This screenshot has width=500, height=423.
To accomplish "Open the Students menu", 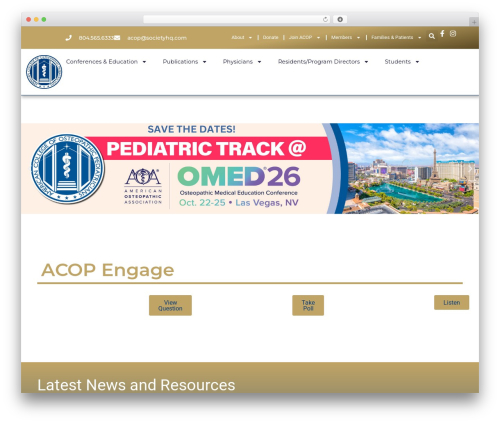I will point(397,62).
